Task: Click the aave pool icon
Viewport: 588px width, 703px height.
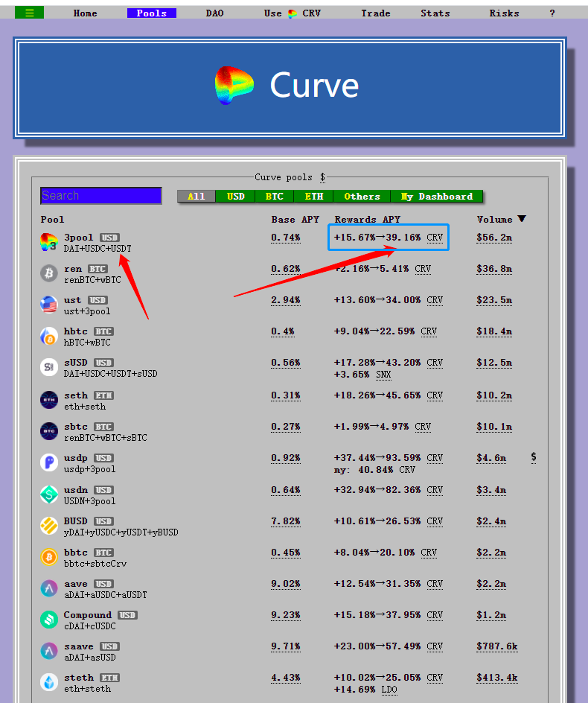Action: coord(49,588)
